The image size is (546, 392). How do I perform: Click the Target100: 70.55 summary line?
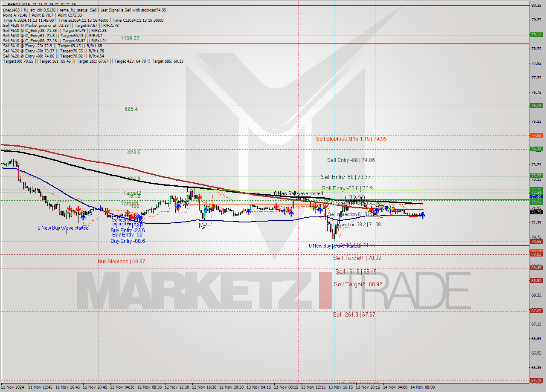click(93, 61)
